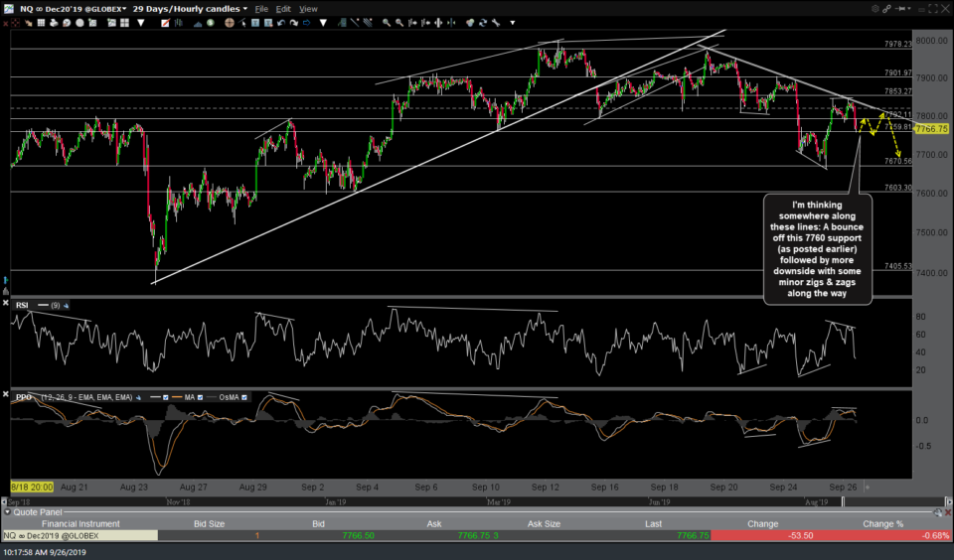Expand the second toolbar overflow triangle
Viewport: 954px width, 560px height.
322,23
